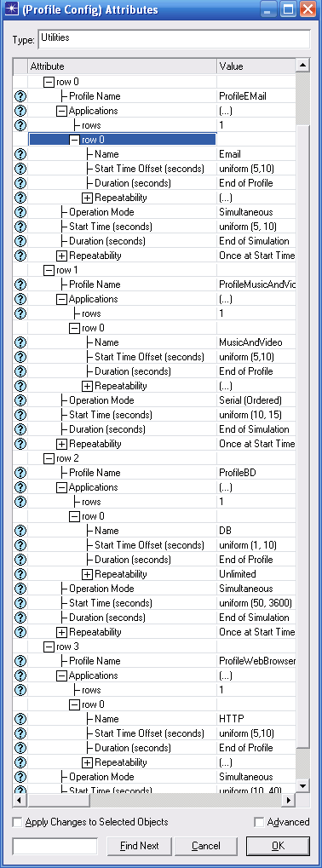Click help icon for ProfileMusicAndVideo Profile Name row

pos(20,285)
